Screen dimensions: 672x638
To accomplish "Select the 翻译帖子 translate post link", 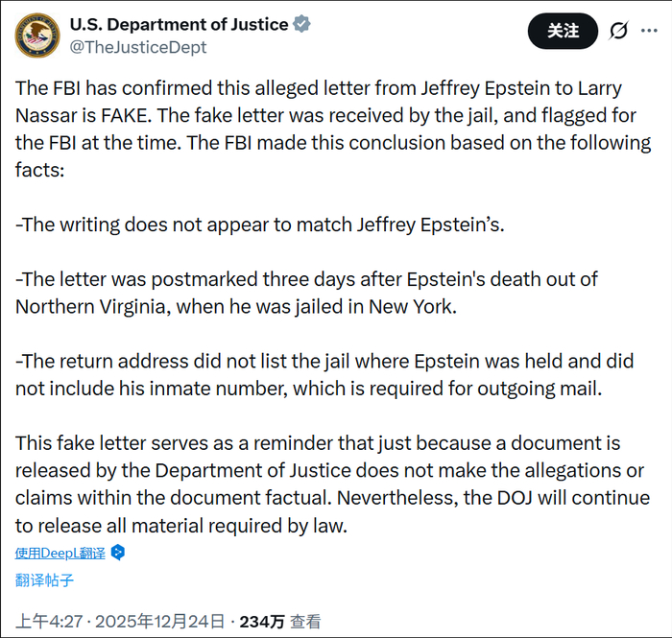I will 44,579.
